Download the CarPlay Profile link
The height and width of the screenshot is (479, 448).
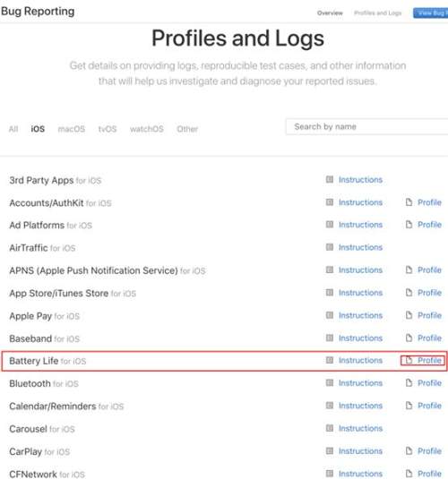429,451
